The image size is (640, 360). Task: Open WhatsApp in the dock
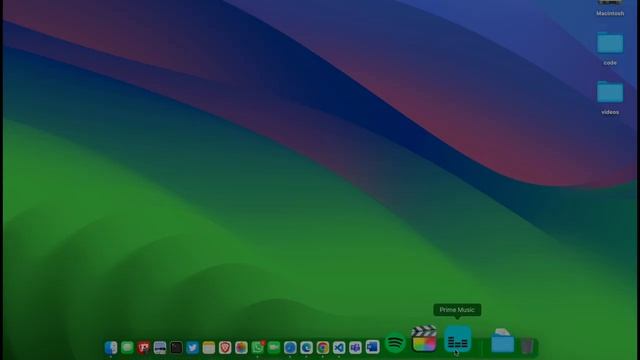pos(258,347)
